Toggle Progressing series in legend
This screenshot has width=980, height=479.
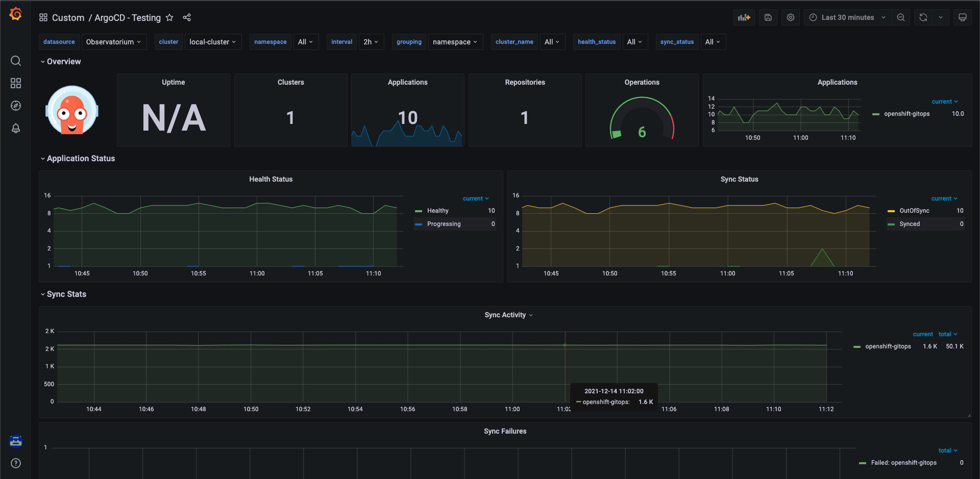(444, 224)
